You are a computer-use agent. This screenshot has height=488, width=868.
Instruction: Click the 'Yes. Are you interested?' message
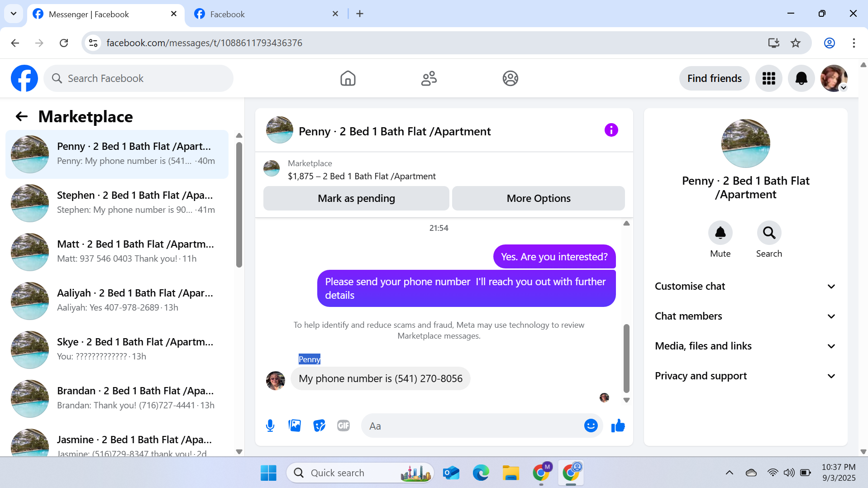[x=554, y=257]
